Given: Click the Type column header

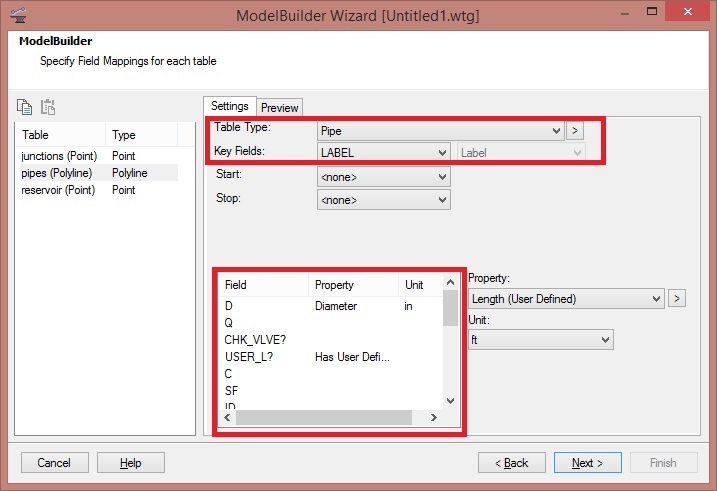Looking at the screenshot, I should pyautogui.click(x=142, y=135).
